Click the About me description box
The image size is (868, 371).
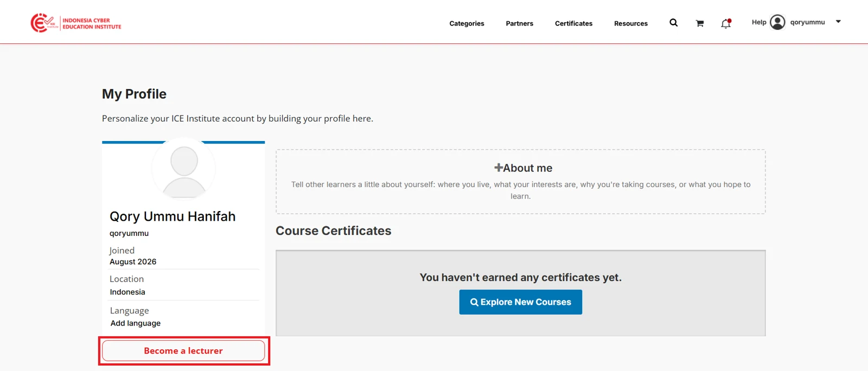point(521,182)
